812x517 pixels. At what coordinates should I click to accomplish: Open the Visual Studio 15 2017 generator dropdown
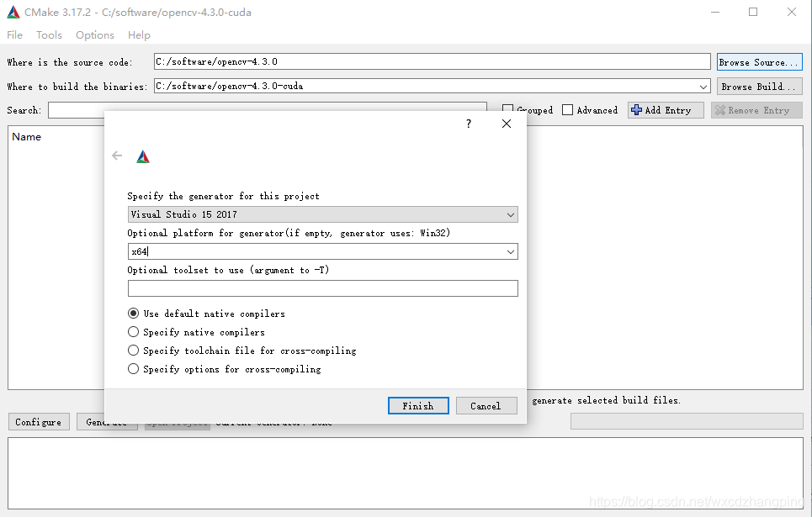tap(322, 214)
